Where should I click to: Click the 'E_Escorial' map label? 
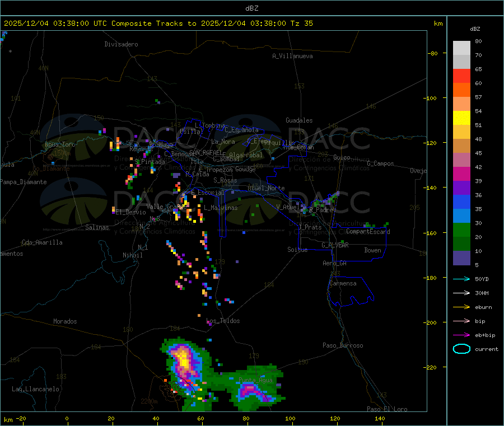208,193
